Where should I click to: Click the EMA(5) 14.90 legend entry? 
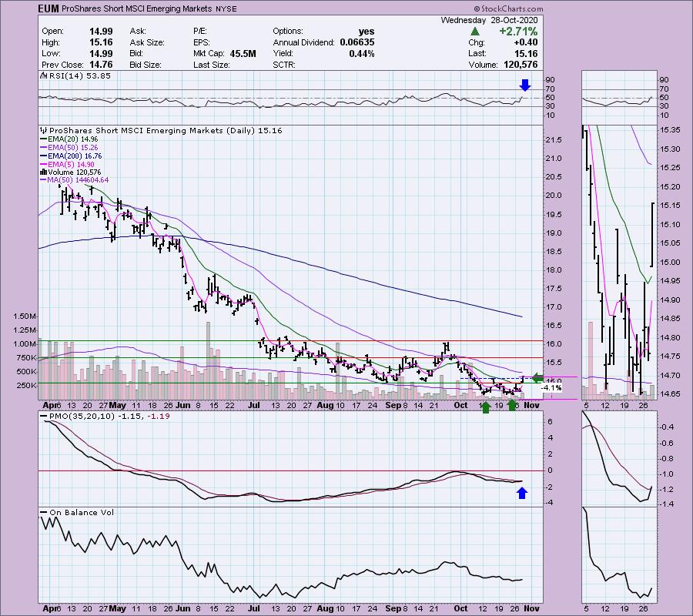[x=67, y=164]
